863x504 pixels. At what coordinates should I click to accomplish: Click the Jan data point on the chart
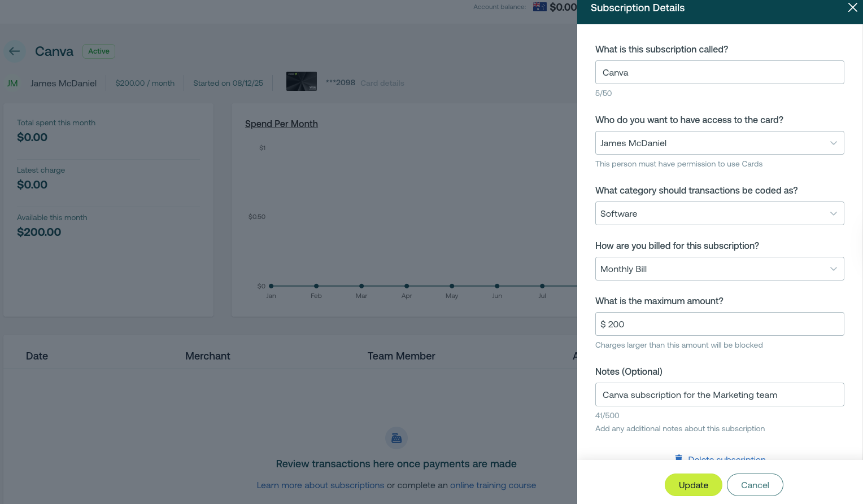click(x=271, y=286)
